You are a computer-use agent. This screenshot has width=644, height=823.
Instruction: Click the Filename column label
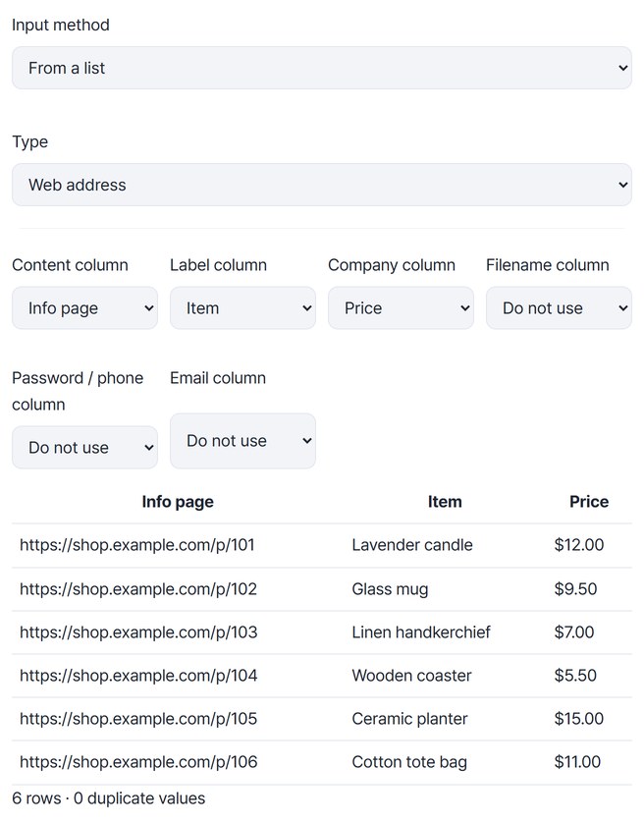pos(548,265)
